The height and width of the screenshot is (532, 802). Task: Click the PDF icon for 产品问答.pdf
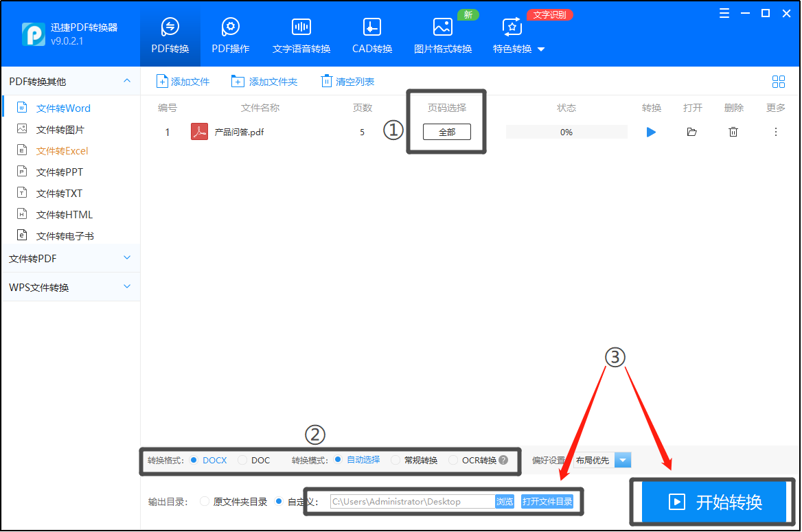tap(200, 132)
